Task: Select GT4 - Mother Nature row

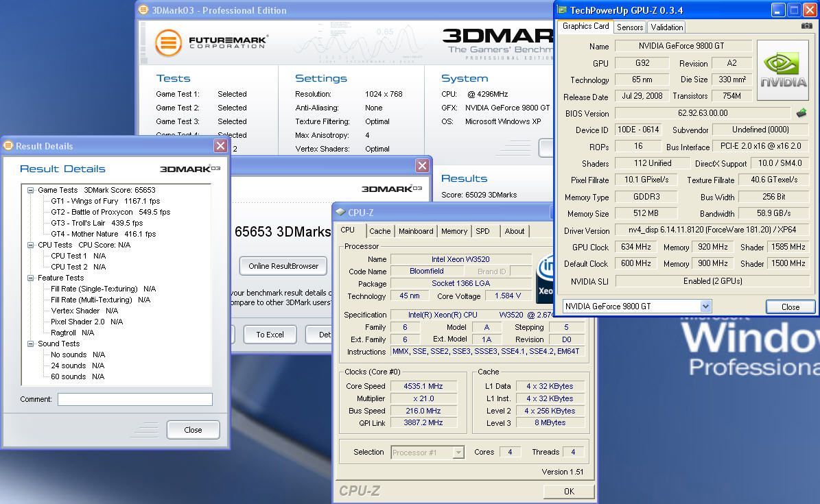Action: coord(103,235)
